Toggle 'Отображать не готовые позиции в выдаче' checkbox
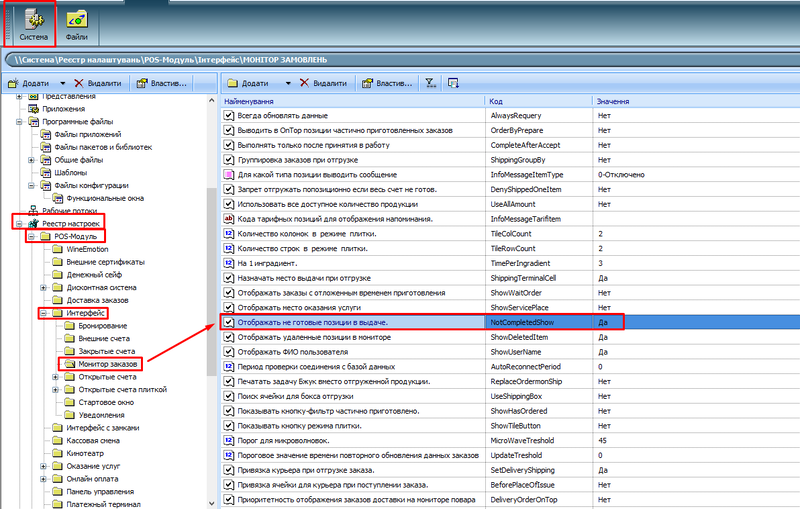 coord(229,322)
